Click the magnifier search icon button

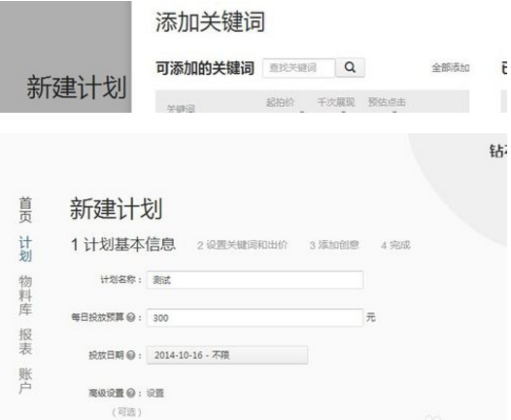350,67
